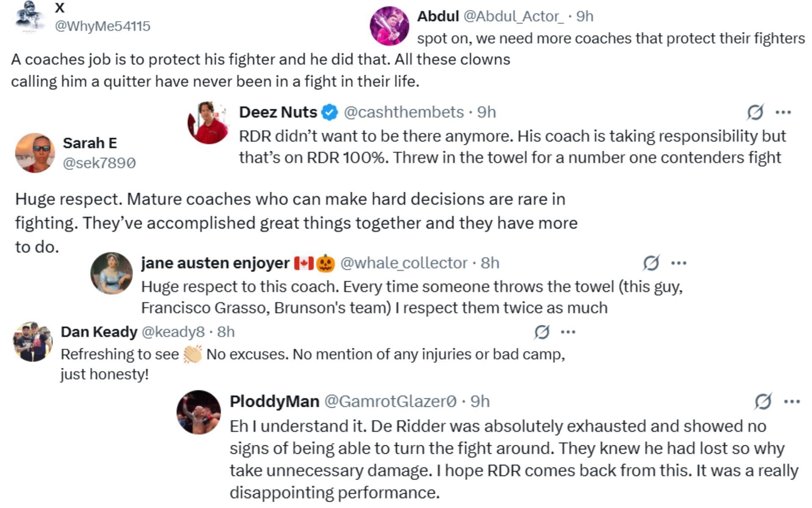Screen dimensions: 812x508
Task: Click the Dan Keady display name
Action: click(99, 332)
